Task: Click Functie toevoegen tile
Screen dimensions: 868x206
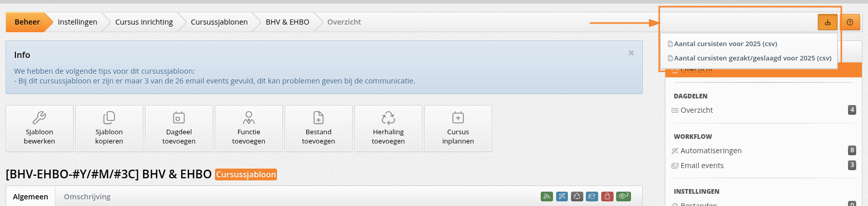Action: pos(249,128)
